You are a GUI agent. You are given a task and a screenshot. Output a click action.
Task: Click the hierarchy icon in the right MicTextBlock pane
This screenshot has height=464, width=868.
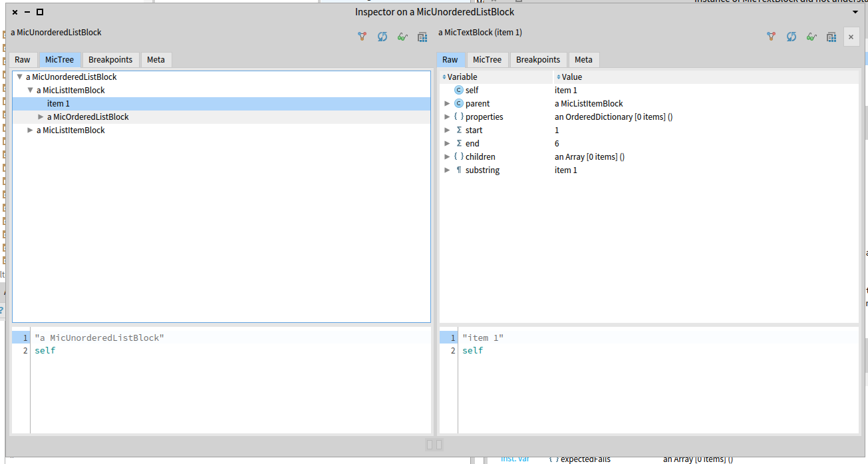click(x=771, y=37)
